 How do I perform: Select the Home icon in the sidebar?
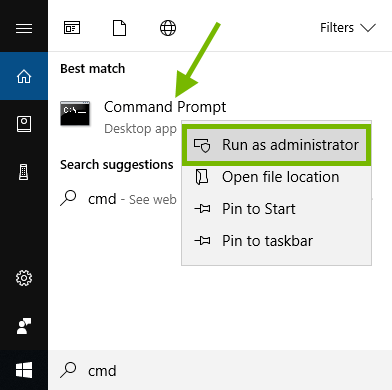(x=24, y=76)
